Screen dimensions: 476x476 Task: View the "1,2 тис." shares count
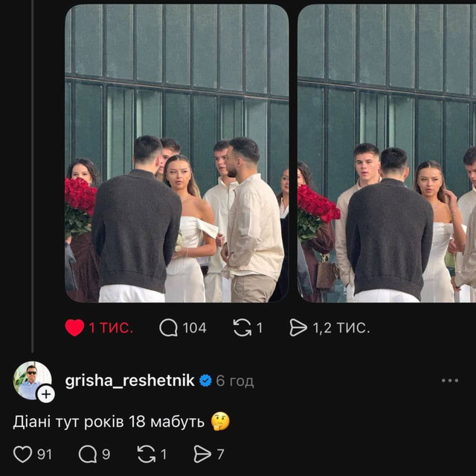[x=341, y=328]
